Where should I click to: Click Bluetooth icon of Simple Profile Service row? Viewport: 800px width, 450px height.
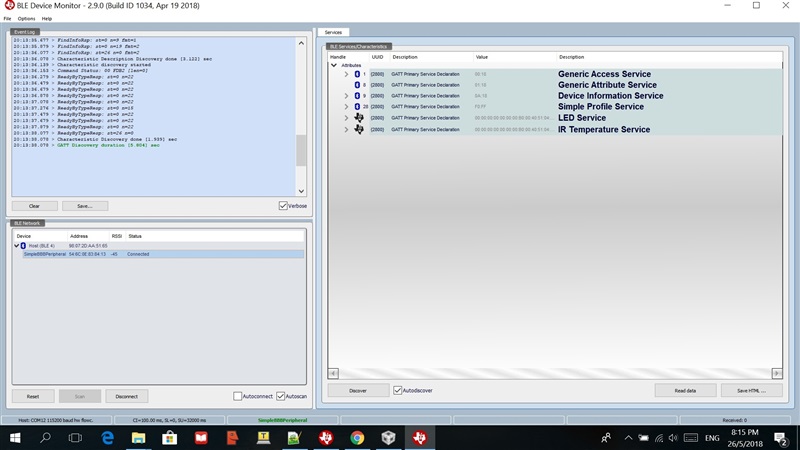pos(357,107)
